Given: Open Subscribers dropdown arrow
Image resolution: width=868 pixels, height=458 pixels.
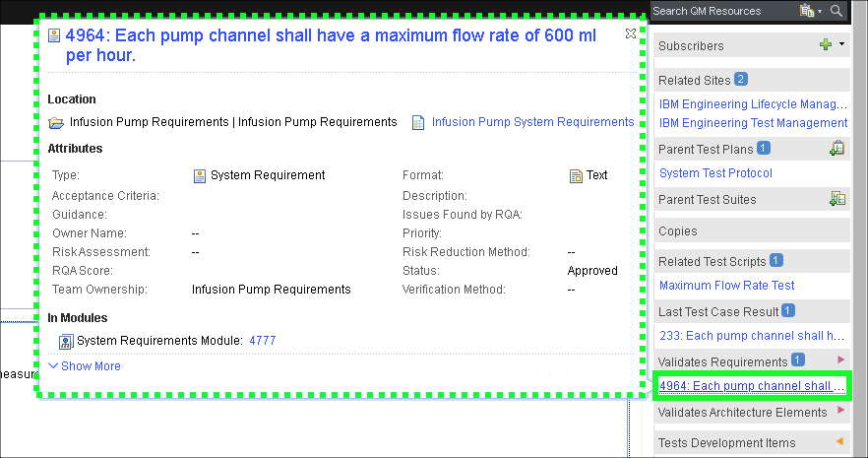Looking at the screenshot, I should pos(841,45).
